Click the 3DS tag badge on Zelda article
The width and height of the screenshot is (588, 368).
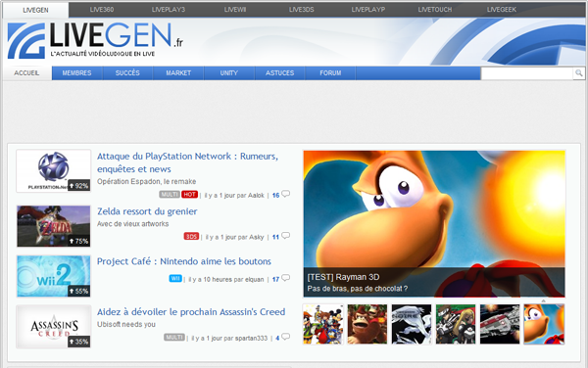[x=191, y=236]
